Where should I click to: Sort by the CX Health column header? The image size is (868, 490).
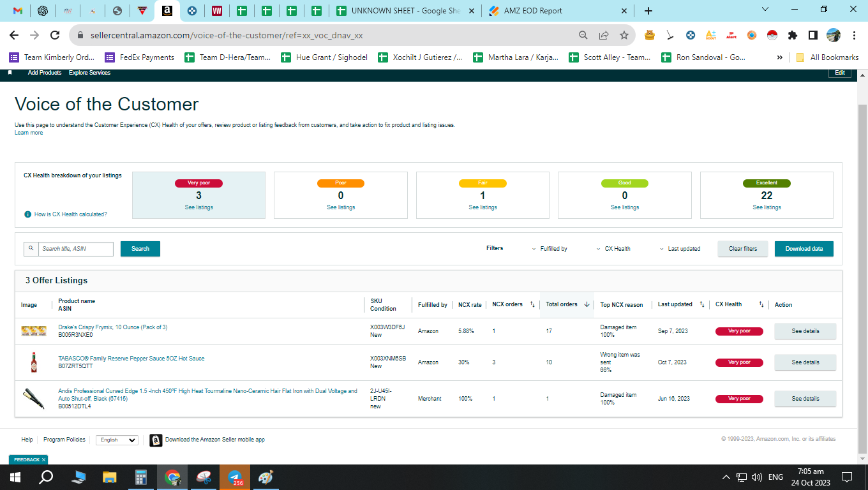(761, 304)
